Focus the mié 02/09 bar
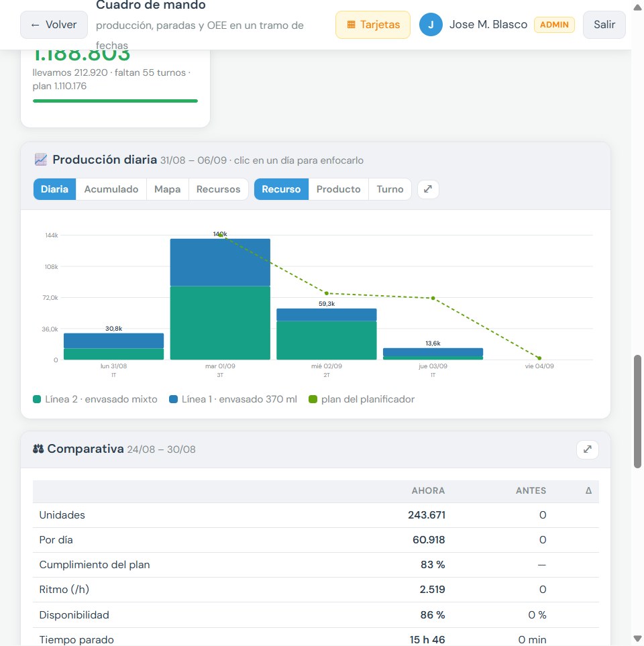This screenshot has height=646, width=644. [326, 334]
